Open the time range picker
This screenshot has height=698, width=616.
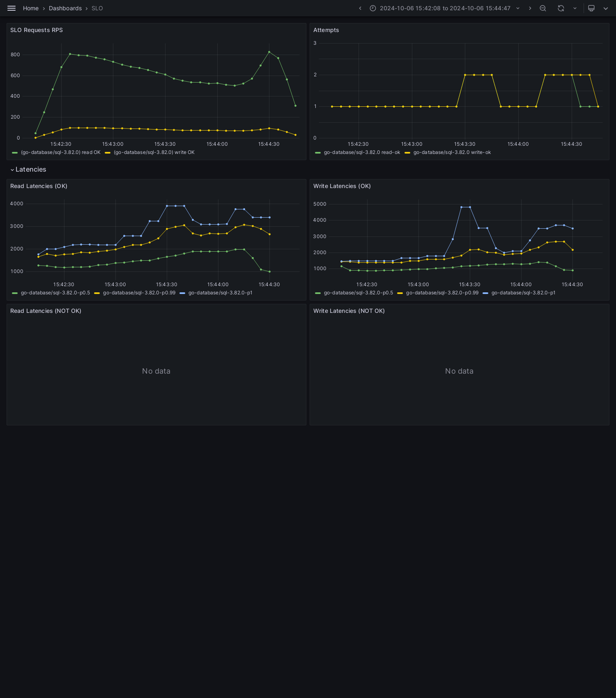click(445, 8)
